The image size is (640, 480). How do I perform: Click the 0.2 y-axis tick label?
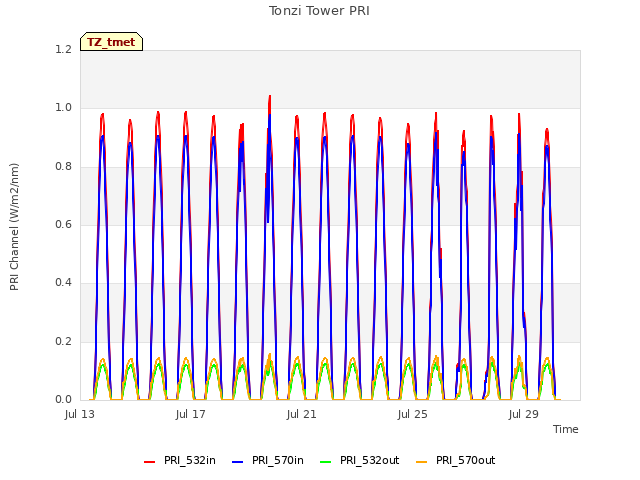(x=63, y=341)
